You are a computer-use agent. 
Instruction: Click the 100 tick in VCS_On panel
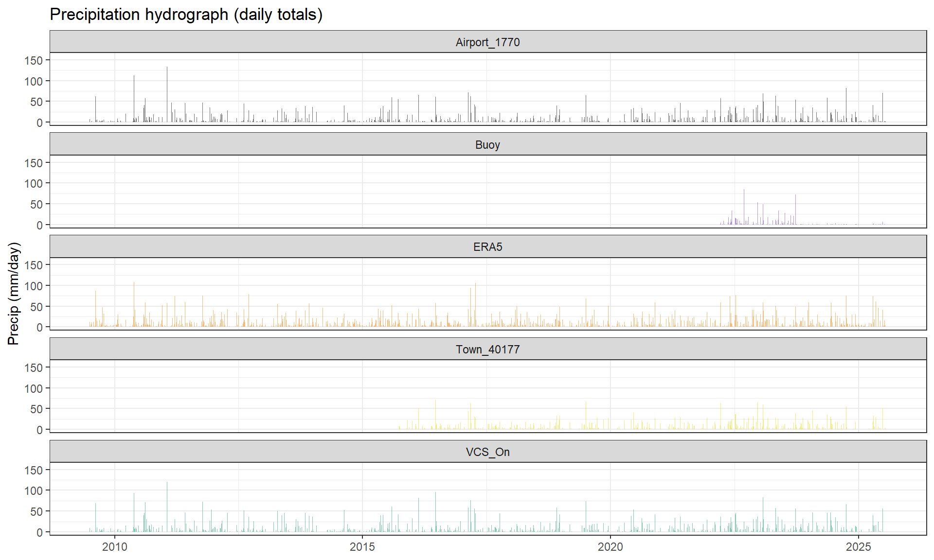point(34,491)
